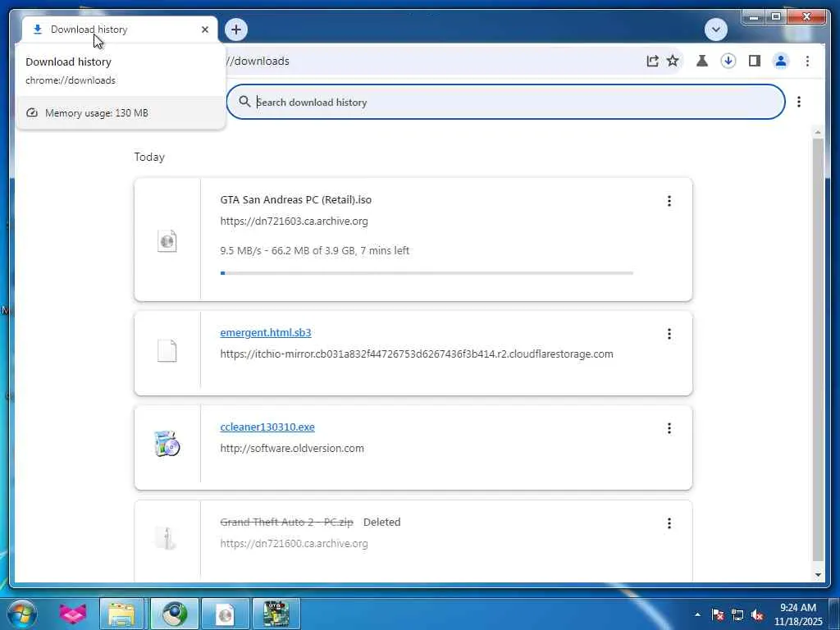
Task: Click the download speed status text
Action: (314, 251)
